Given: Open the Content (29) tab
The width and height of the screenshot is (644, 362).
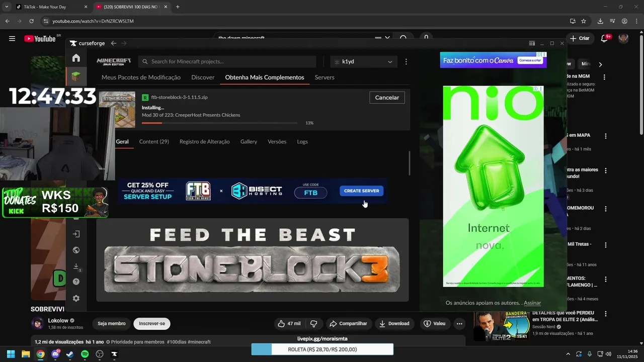Looking at the screenshot, I should (154, 142).
